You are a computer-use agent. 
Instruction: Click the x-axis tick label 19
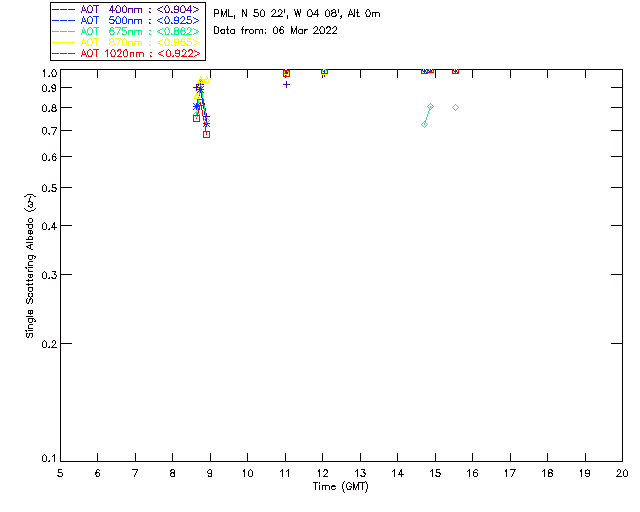tap(585, 473)
